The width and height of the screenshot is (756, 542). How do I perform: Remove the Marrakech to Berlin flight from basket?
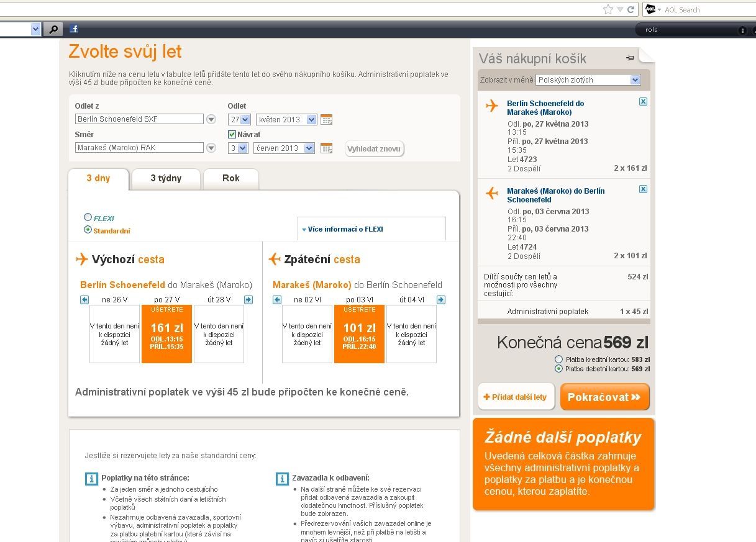coord(643,189)
